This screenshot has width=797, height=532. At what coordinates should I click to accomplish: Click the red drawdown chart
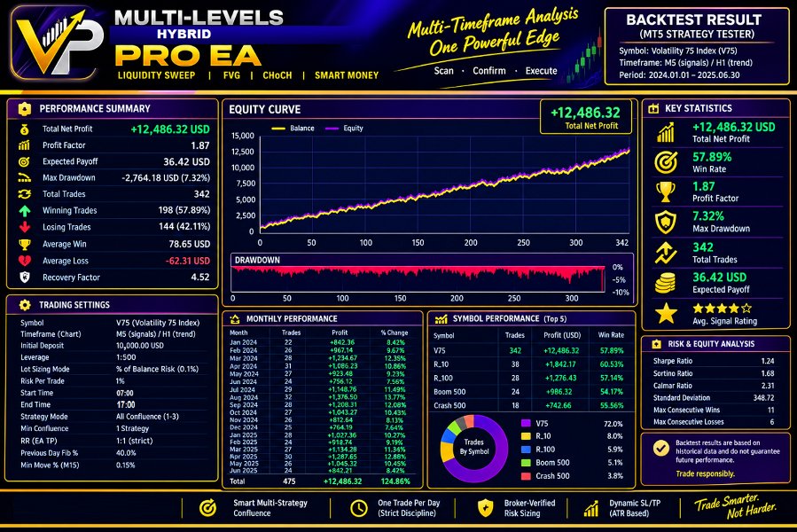coord(418,279)
